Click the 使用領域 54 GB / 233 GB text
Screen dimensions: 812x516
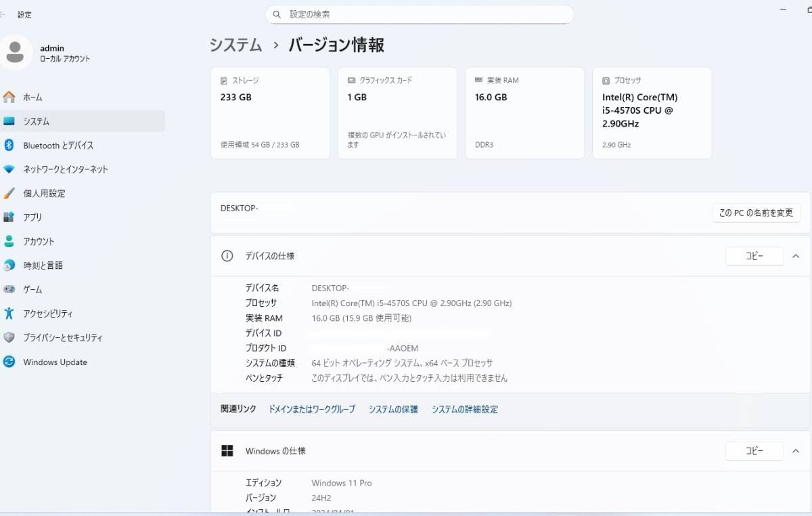pos(260,145)
